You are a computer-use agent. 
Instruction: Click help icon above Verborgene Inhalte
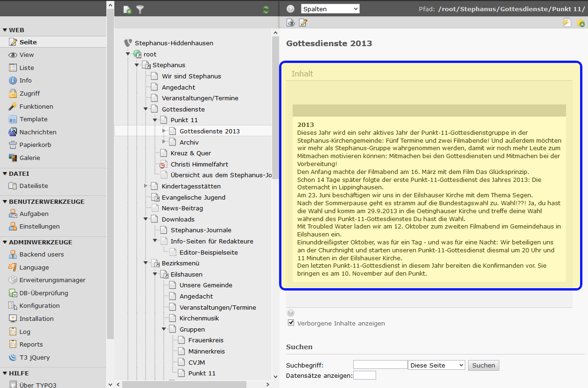(x=291, y=313)
